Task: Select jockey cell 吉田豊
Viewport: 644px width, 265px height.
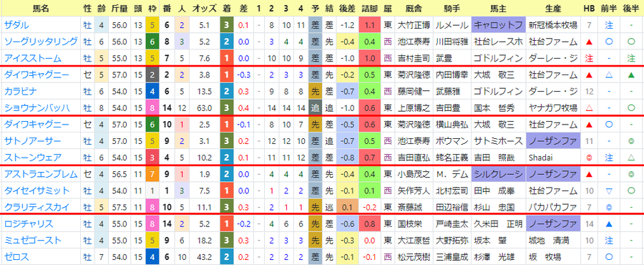Action: (x=452, y=108)
